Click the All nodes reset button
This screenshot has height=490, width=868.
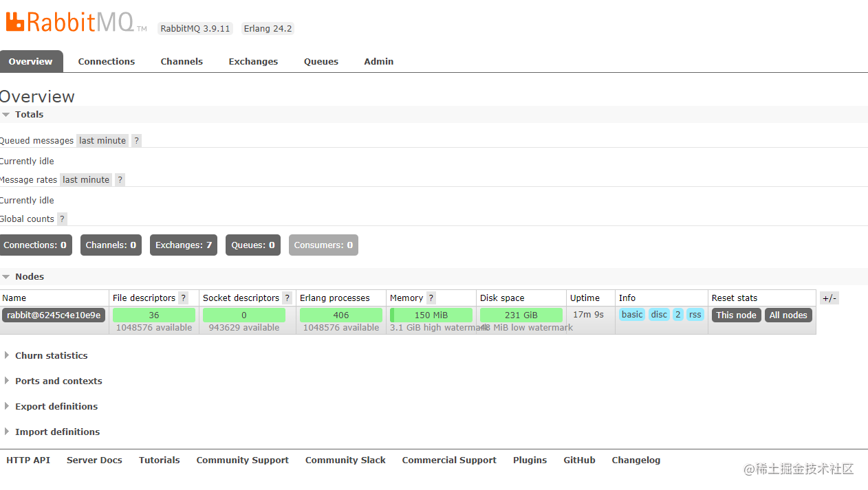788,314
